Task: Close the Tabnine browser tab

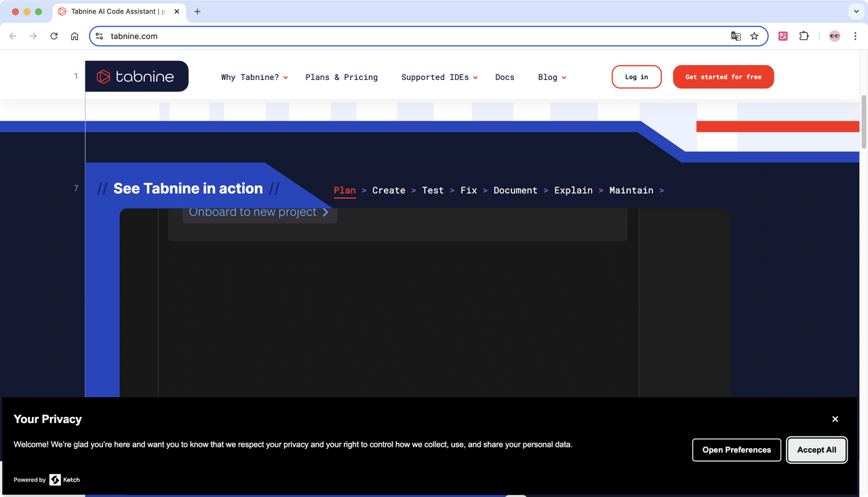Action: pos(177,12)
